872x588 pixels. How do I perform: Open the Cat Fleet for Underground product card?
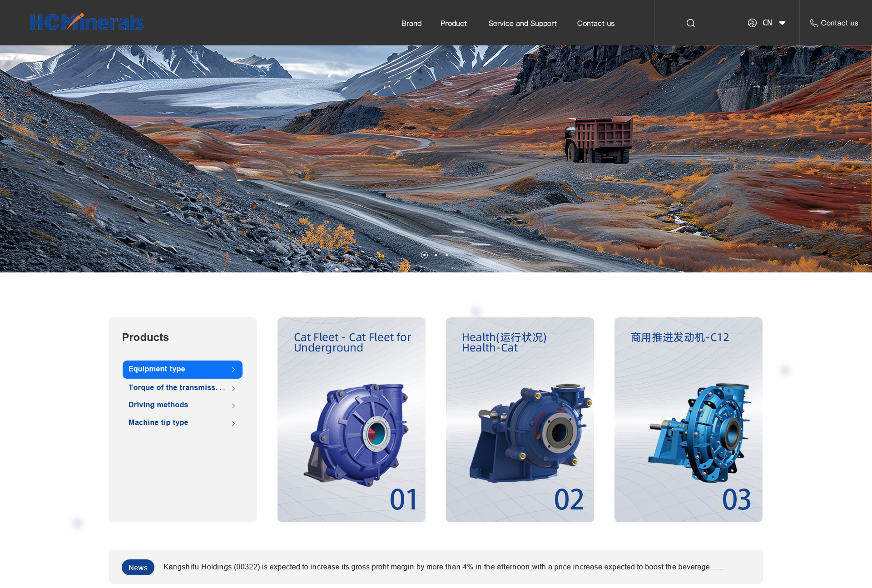tap(351, 419)
